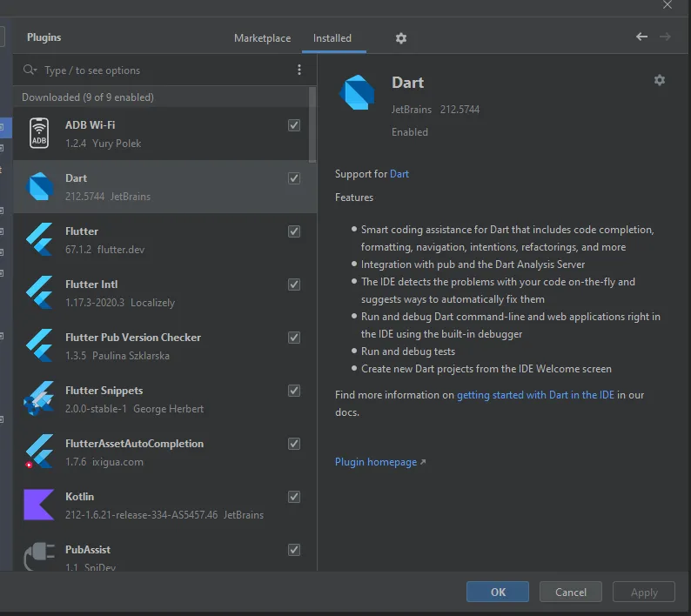Click the Kotlin plugin logo

39,505
